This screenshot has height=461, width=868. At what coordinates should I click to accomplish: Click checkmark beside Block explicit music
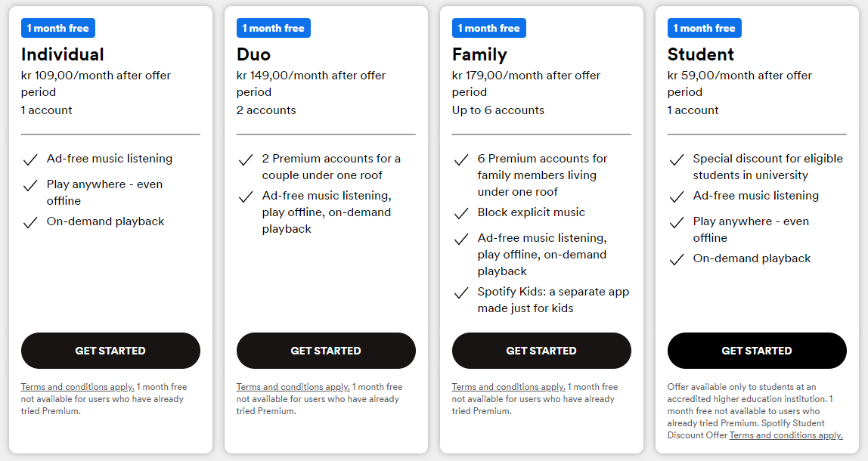coord(461,214)
